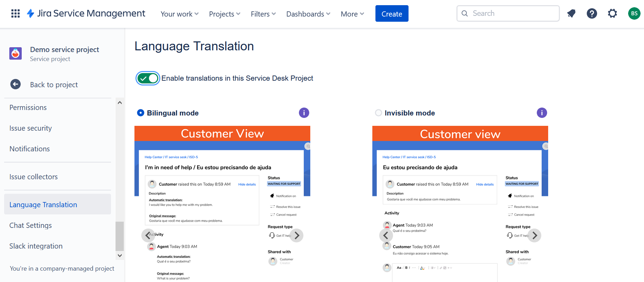644x282 pixels.
Task: Open the app switcher grid icon
Action: pyautogui.click(x=16, y=13)
